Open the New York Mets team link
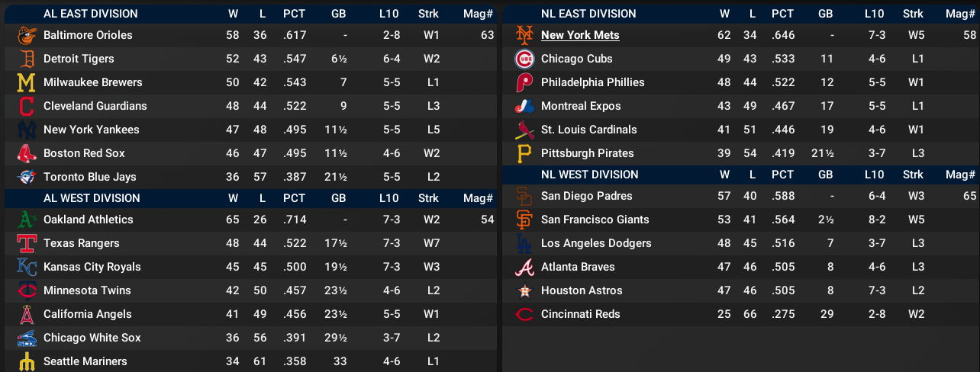The height and width of the screenshot is (372, 980). click(580, 35)
